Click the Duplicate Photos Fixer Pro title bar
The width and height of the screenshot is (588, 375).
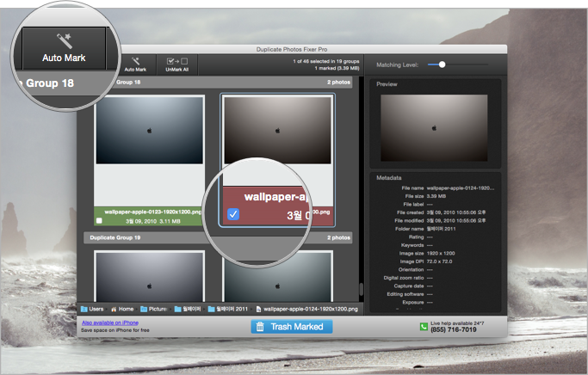tap(291, 49)
